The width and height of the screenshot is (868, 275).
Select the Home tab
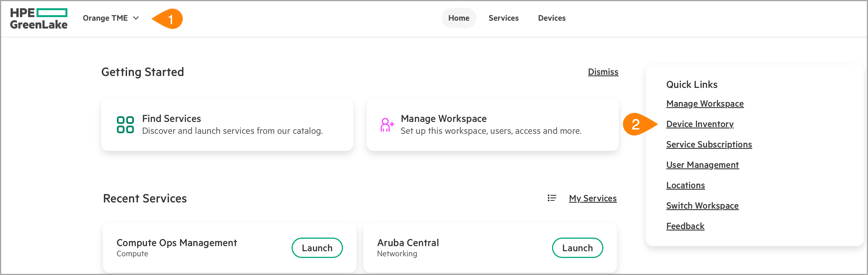click(x=459, y=18)
